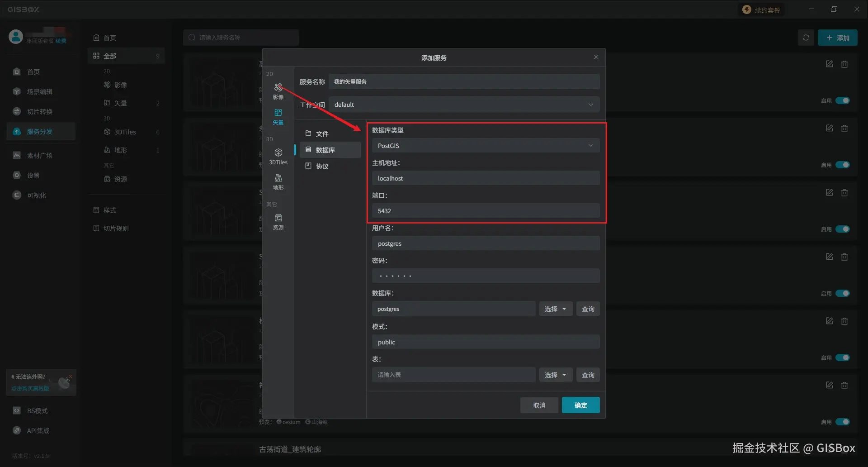Click 查询 button for the 数据库 field
The width and height of the screenshot is (868, 467).
pos(588,309)
